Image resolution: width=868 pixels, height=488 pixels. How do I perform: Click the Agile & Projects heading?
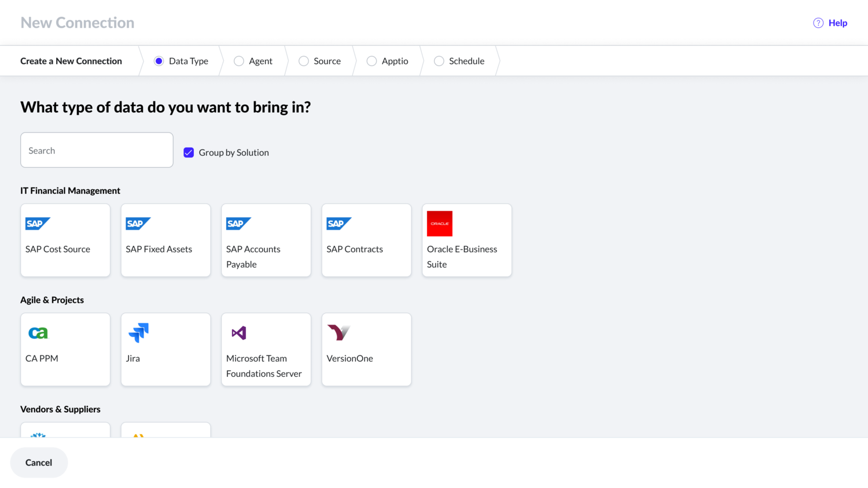coord(52,300)
